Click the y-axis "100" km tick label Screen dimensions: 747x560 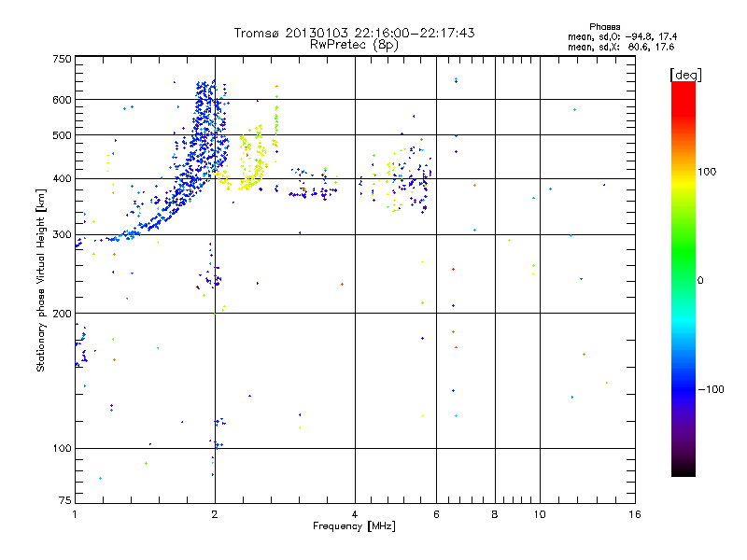click(62, 448)
